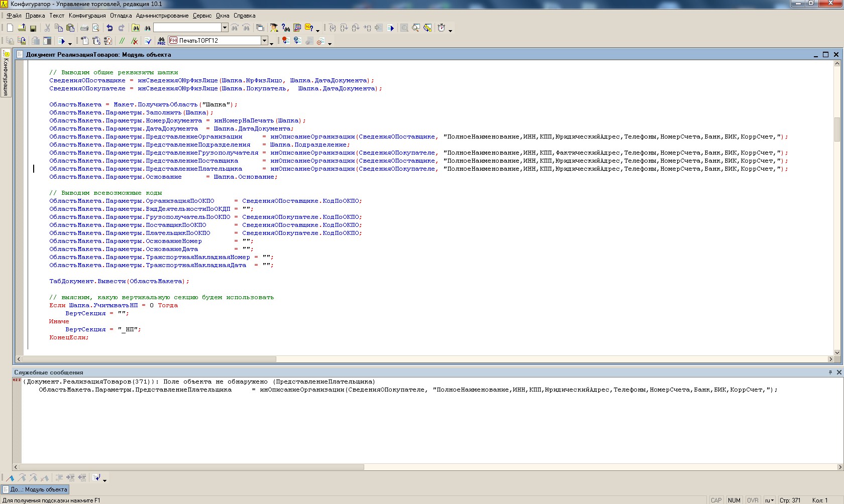
Task: Open the Конфигурация menu
Action: click(x=87, y=16)
